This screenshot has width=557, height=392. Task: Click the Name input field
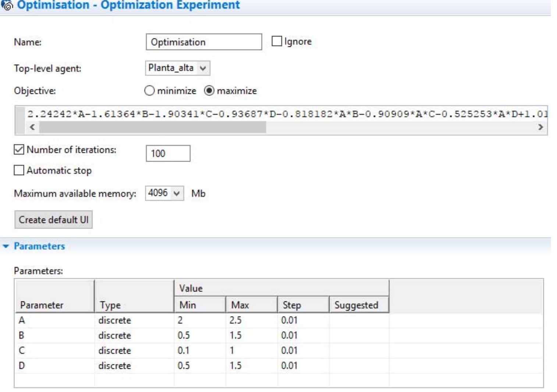tap(203, 42)
